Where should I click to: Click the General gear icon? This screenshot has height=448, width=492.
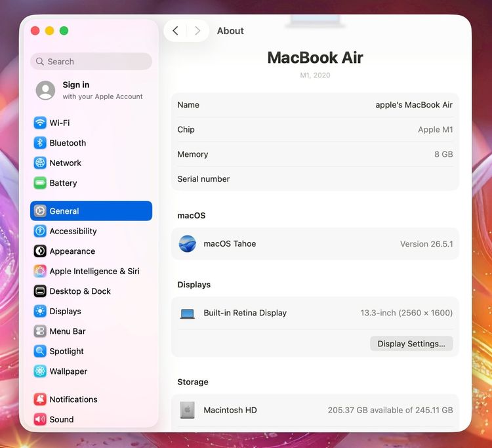pyautogui.click(x=40, y=211)
